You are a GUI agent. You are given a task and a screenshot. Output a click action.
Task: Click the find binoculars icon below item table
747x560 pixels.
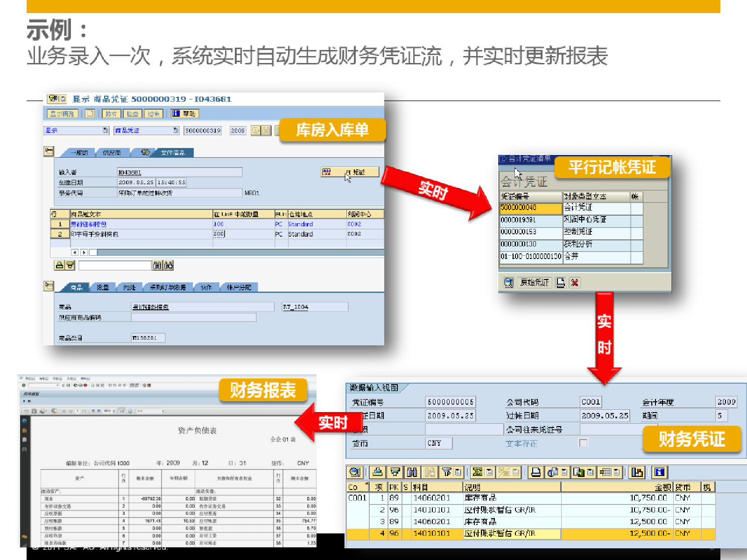point(158,266)
